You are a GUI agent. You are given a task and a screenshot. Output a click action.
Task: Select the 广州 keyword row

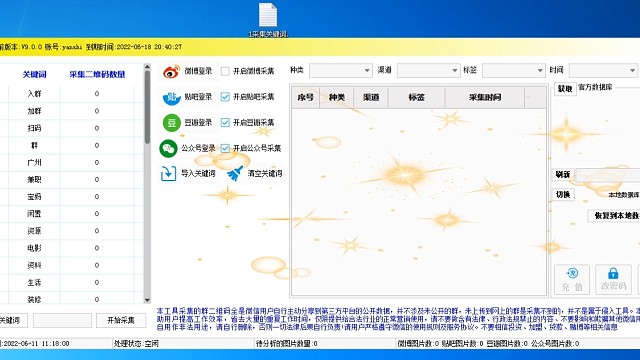point(71,162)
